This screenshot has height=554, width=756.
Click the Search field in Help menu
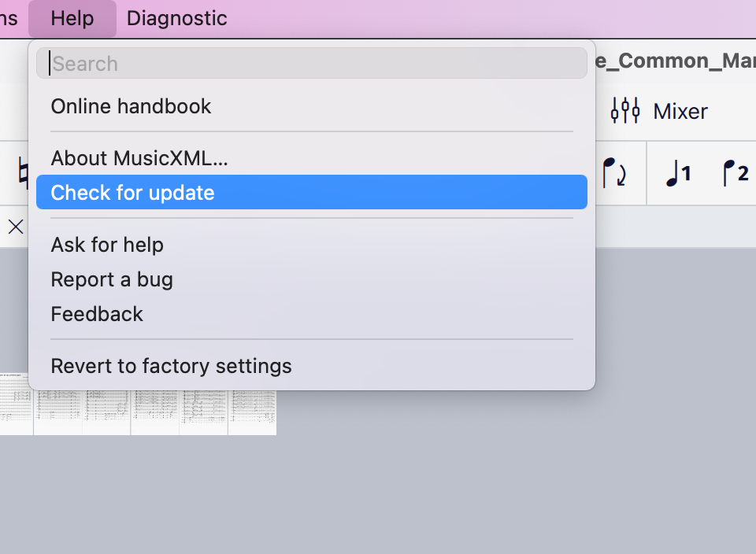coord(311,63)
